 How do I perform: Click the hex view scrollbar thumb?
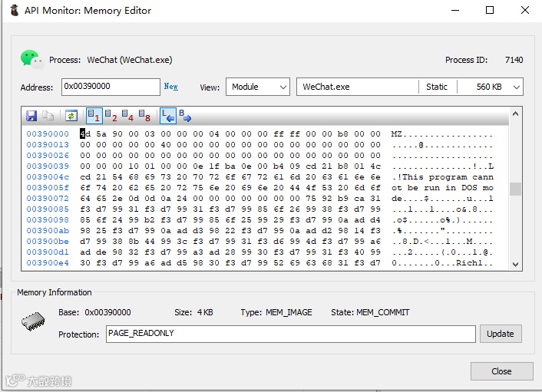point(515,189)
